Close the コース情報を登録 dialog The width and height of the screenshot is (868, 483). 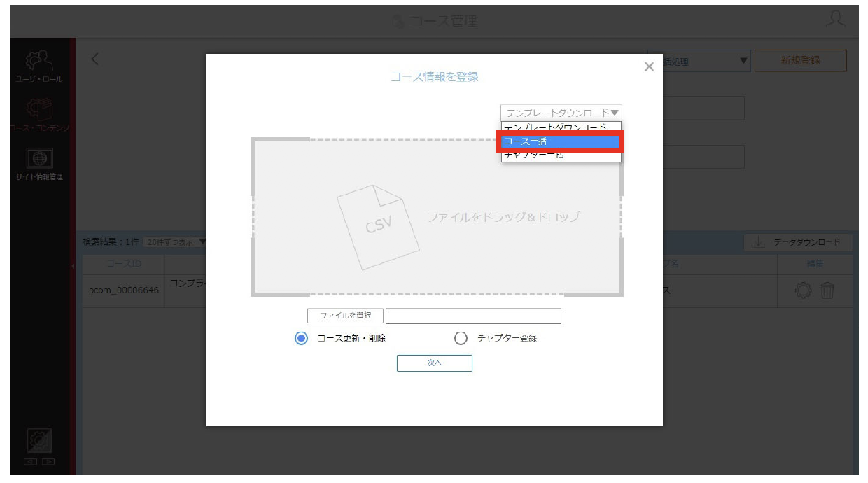point(649,66)
